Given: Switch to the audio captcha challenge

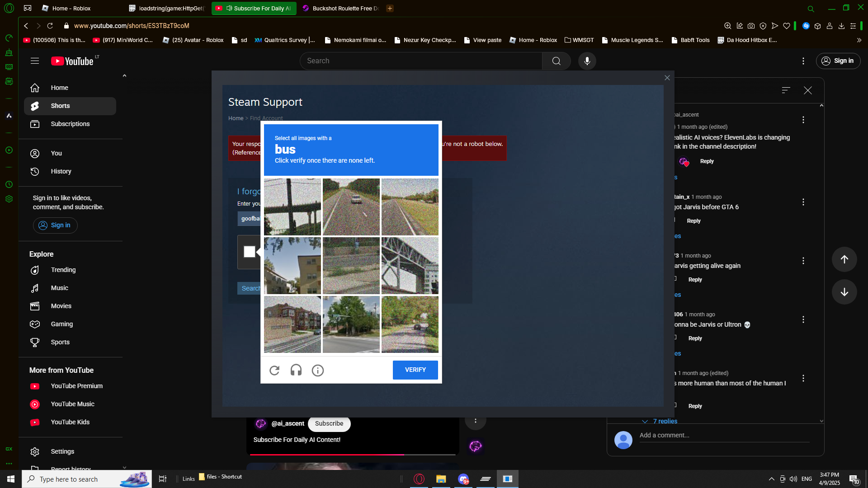Looking at the screenshot, I should point(296,371).
